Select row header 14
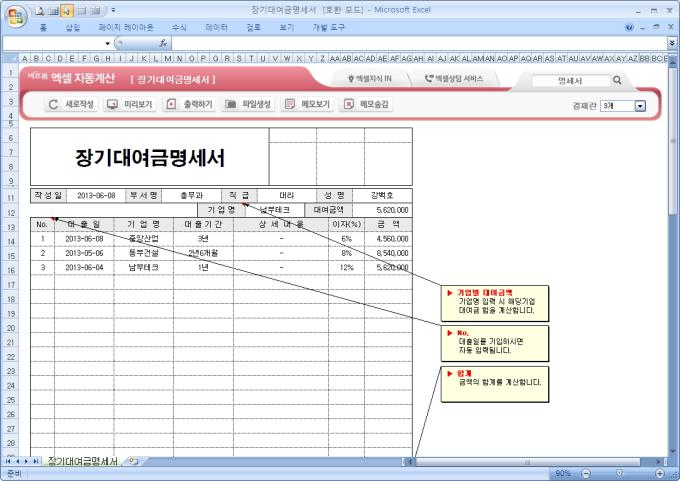Viewport: 680px width, 481px height. [11, 242]
